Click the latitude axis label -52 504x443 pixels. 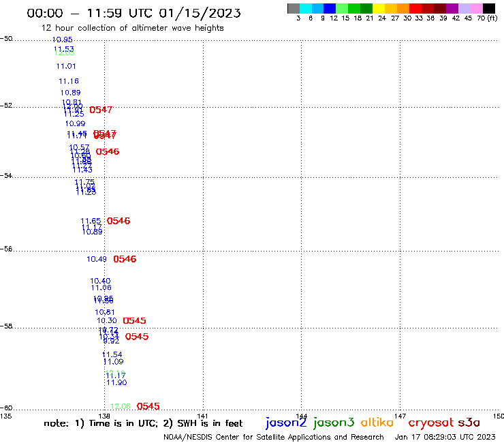[x=6, y=106]
